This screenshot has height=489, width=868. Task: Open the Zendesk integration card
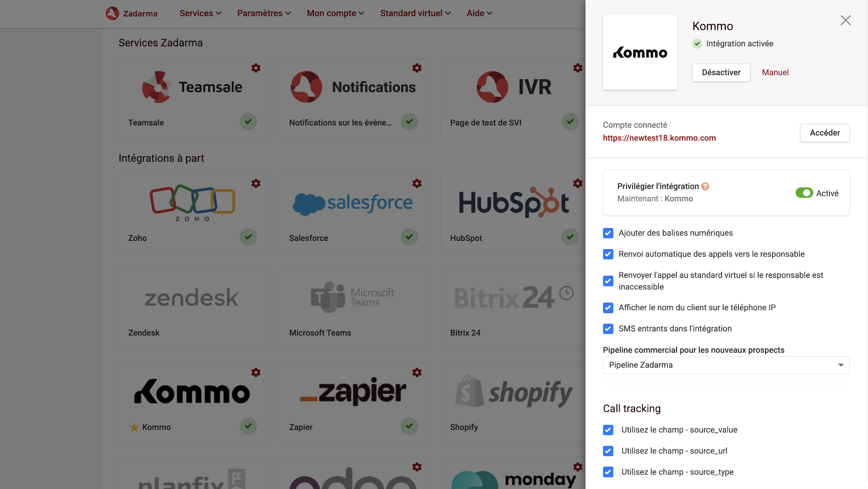(192, 309)
